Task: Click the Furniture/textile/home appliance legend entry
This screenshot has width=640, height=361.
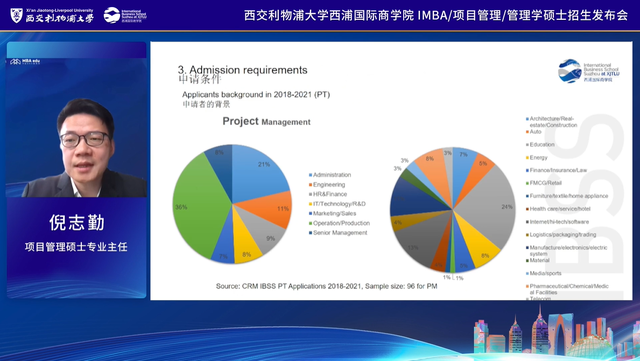Action: click(567, 196)
